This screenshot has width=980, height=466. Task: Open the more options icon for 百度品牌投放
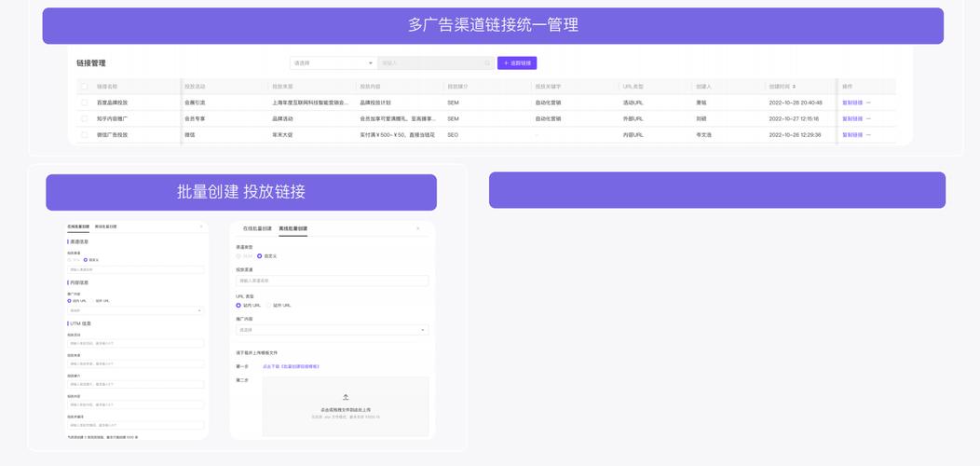(869, 103)
